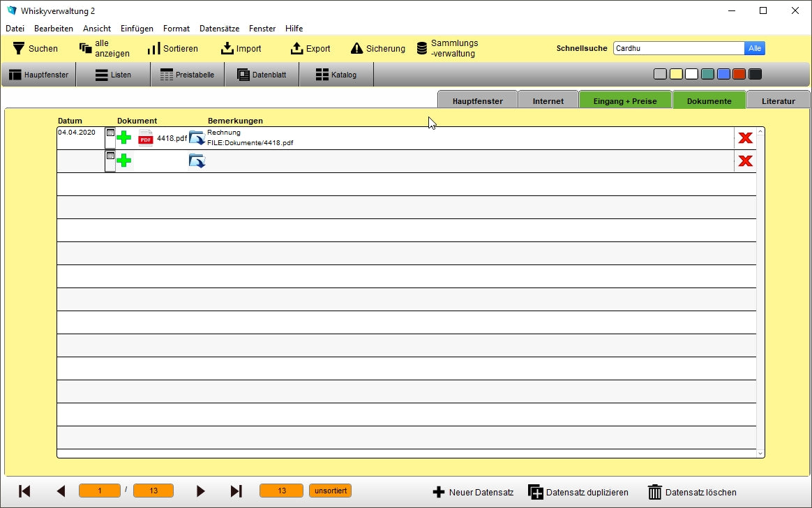
Task: Choose the red color swatch
Action: point(739,75)
